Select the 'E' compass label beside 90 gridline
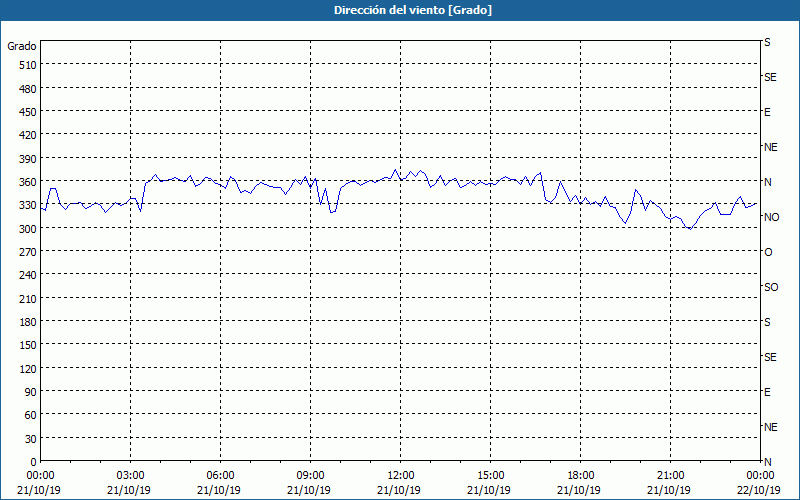 [767, 392]
